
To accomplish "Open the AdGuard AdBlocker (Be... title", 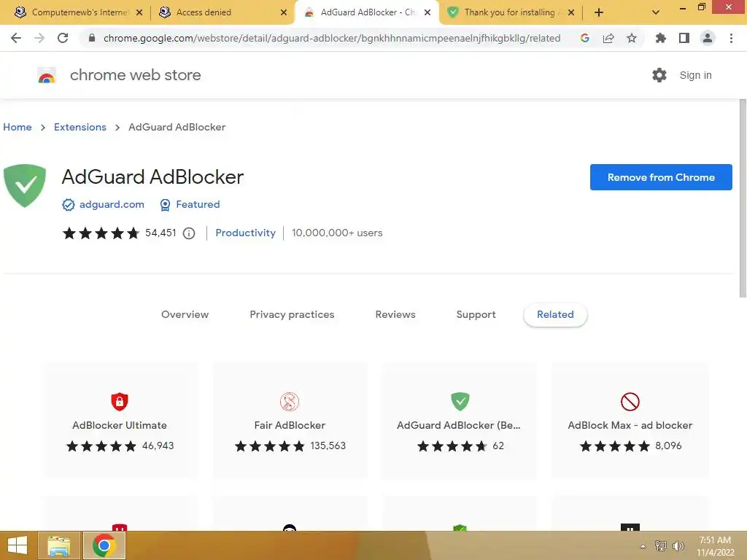I will pyautogui.click(x=459, y=425).
